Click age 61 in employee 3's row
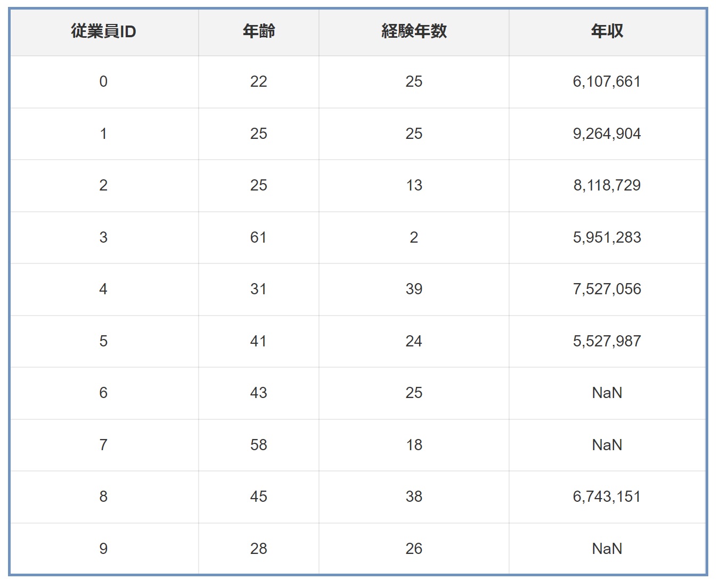The image size is (720, 588). coord(259,237)
